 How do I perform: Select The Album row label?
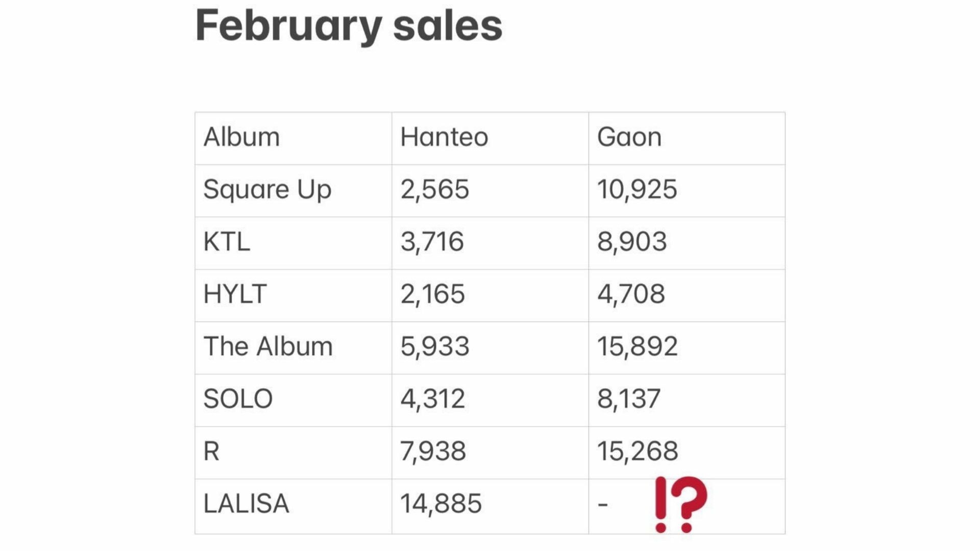(x=268, y=346)
